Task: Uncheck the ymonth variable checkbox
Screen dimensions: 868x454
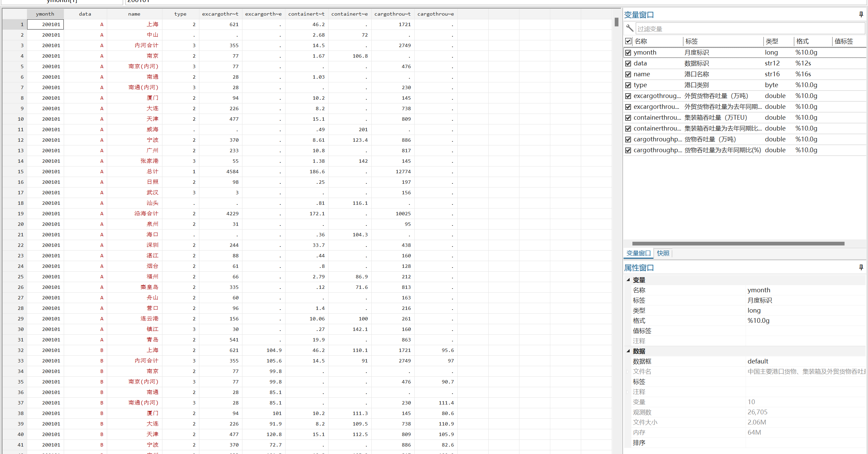Action: (x=628, y=53)
